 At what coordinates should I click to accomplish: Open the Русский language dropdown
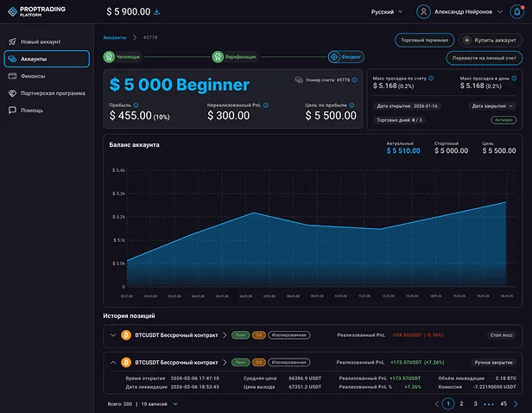coord(387,12)
